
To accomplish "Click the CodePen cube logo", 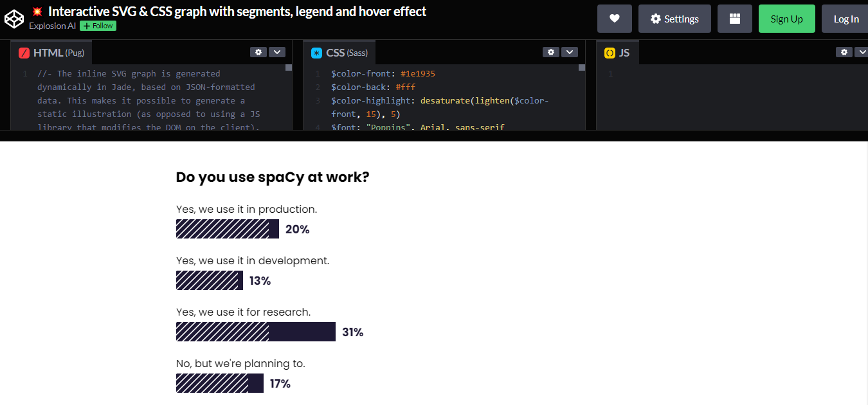I will click(14, 18).
